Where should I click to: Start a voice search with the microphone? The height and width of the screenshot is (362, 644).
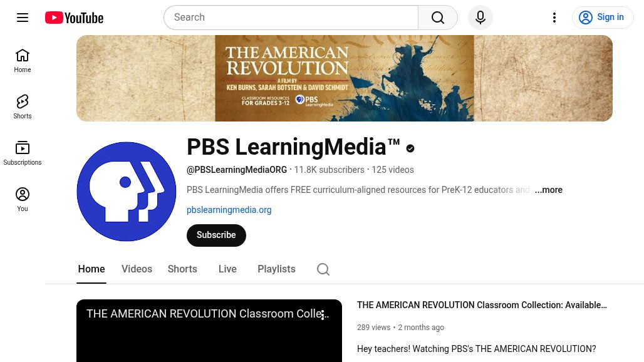tap(480, 17)
